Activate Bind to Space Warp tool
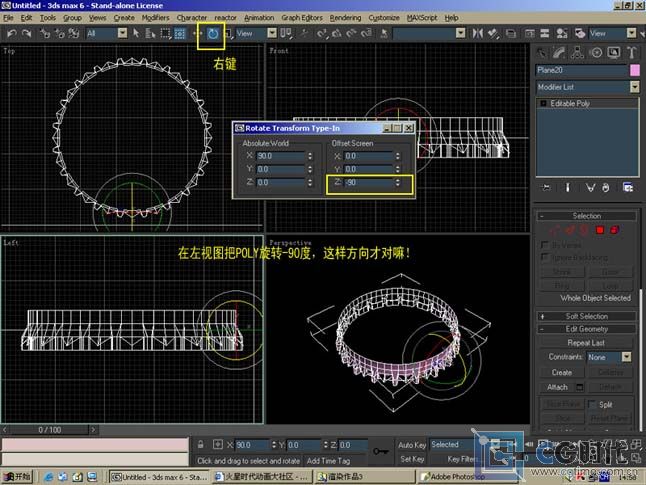This screenshot has height=485, width=646. coord(74,33)
